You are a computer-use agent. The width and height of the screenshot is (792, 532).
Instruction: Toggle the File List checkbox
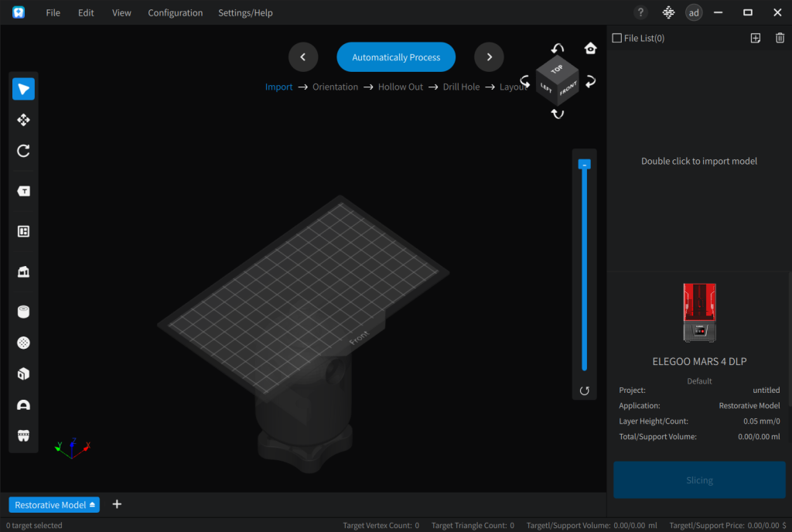pyautogui.click(x=616, y=38)
